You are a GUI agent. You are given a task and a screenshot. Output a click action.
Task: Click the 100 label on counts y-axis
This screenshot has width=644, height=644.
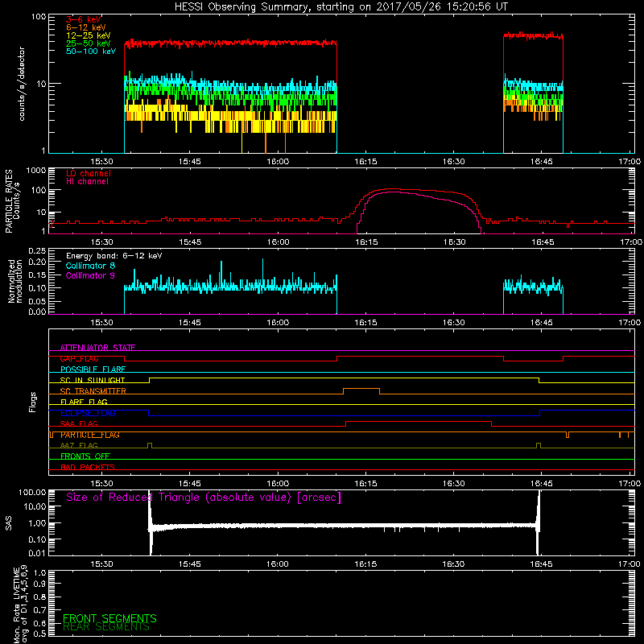[39, 17]
